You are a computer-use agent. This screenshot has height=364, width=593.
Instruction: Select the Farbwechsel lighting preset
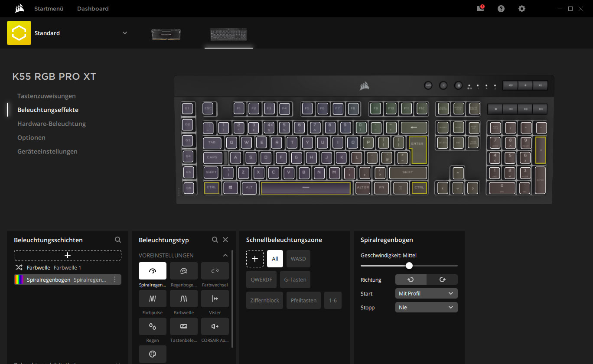(x=215, y=271)
